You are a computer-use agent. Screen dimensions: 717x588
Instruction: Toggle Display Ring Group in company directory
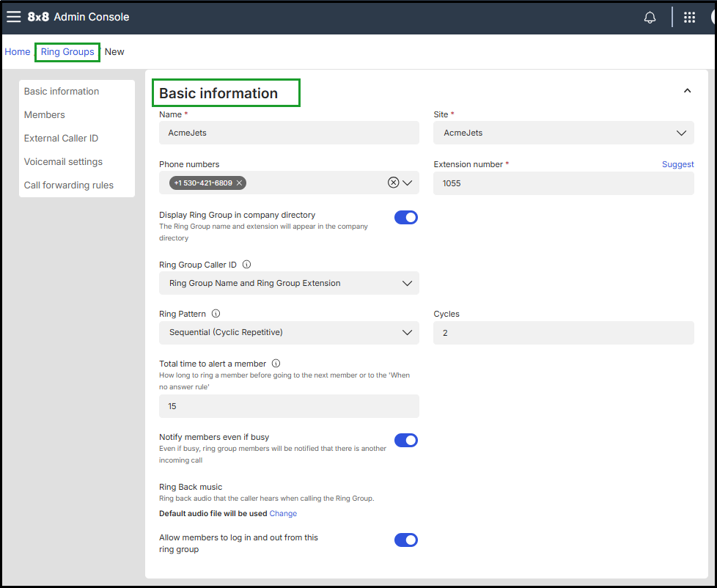tap(405, 218)
